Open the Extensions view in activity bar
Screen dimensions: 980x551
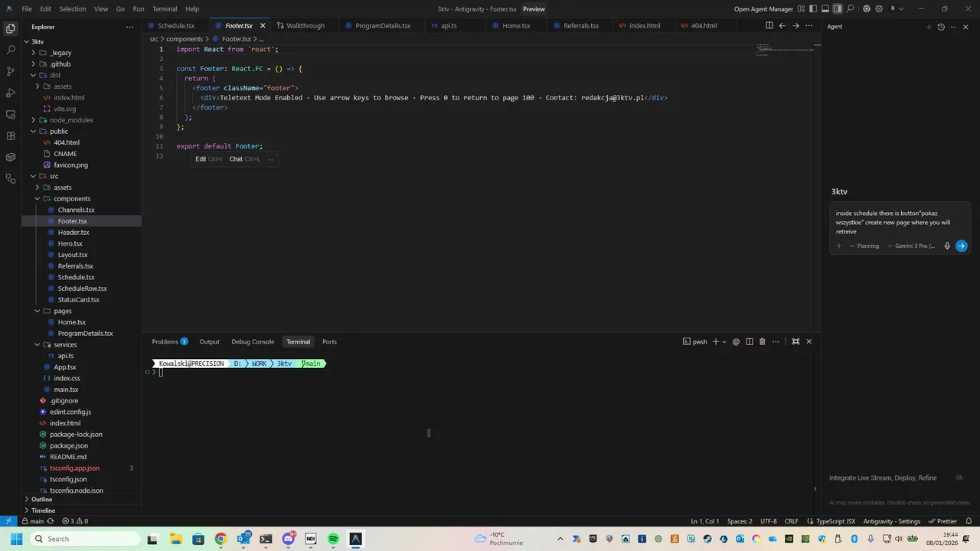tap(11, 135)
